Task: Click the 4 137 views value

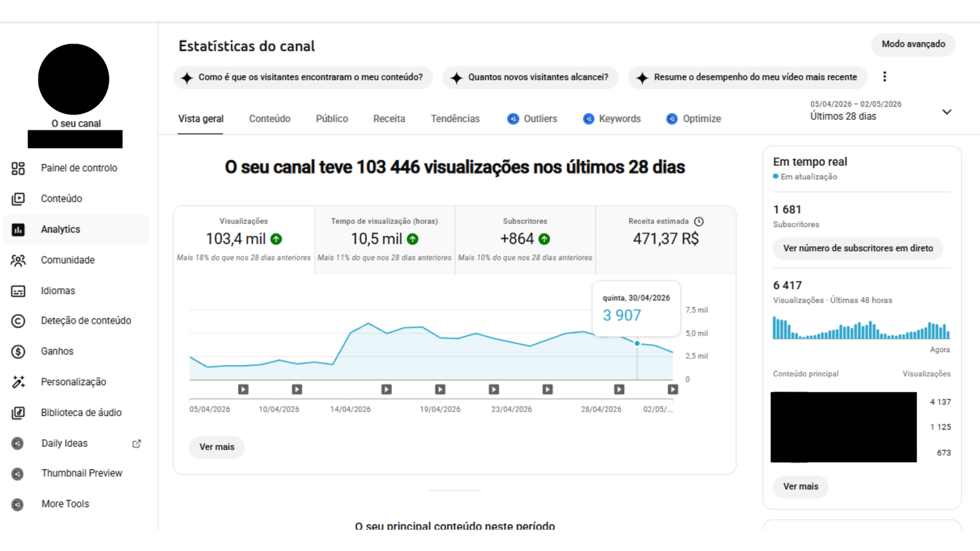Action: click(940, 402)
